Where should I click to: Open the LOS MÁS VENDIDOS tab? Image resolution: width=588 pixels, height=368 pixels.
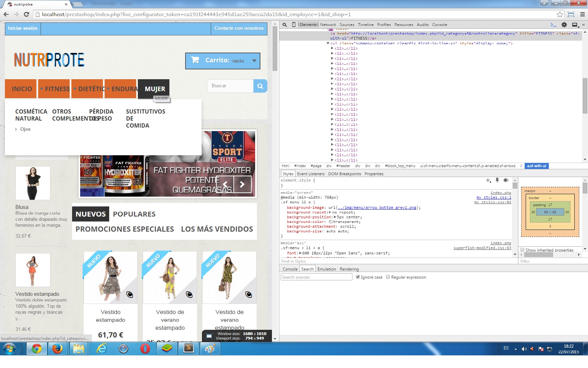217,229
